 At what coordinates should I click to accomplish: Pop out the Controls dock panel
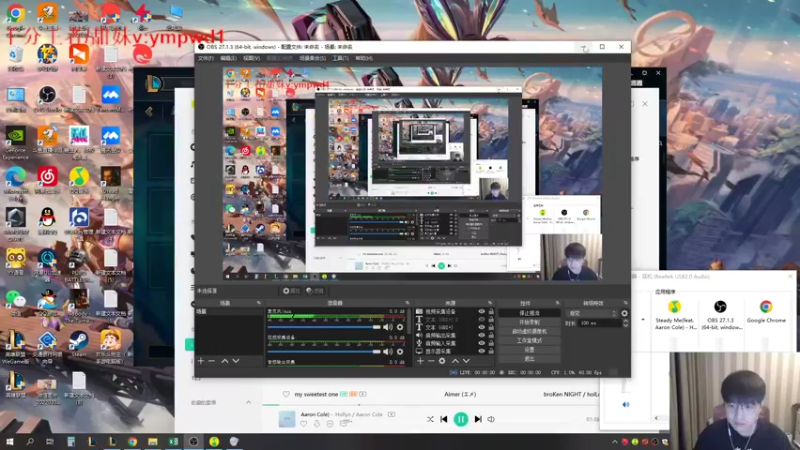coord(557,303)
